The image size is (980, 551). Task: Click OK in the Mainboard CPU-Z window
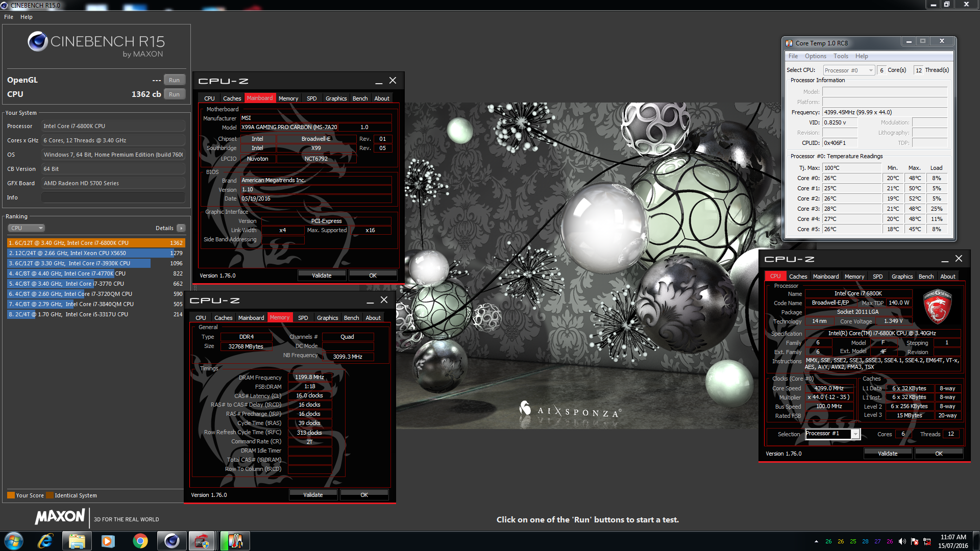[373, 275]
